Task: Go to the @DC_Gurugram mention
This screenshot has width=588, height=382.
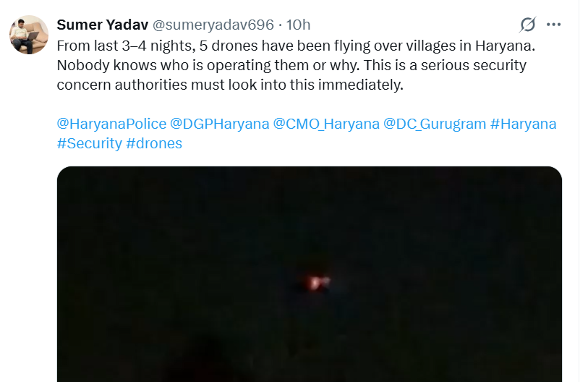Action: 435,124
